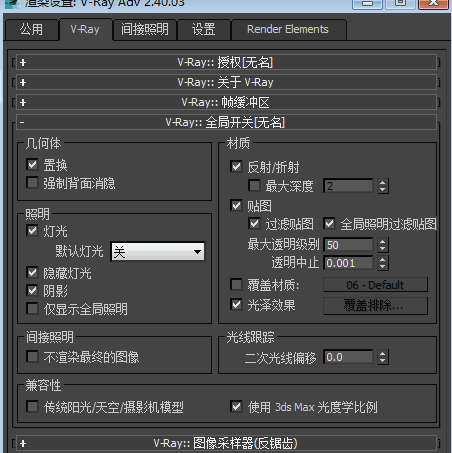452x453 pixels.
Task: Toggle the 反射/折射 checkbox
Action: (x=236, y=166)
